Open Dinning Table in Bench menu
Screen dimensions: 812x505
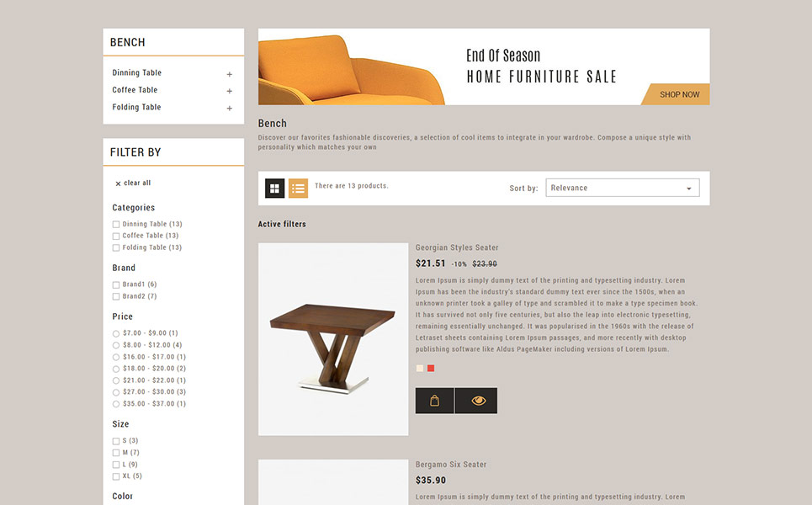pos(136,72)
